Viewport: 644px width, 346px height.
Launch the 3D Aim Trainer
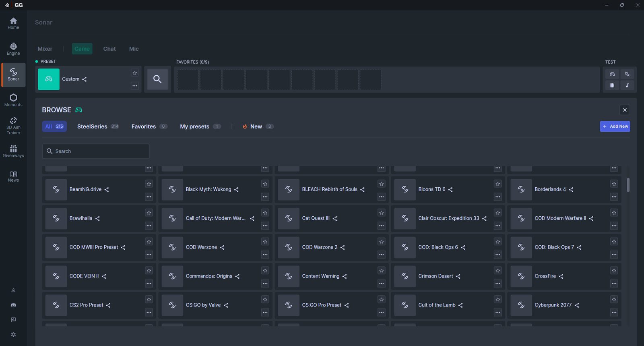(x=13, y=126)
